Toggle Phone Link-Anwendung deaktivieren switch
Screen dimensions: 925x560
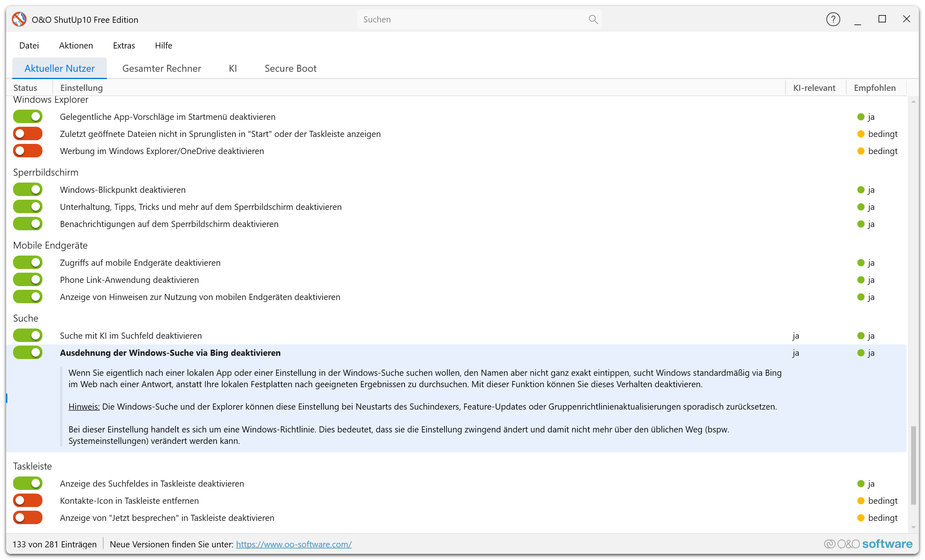point(28,280)
